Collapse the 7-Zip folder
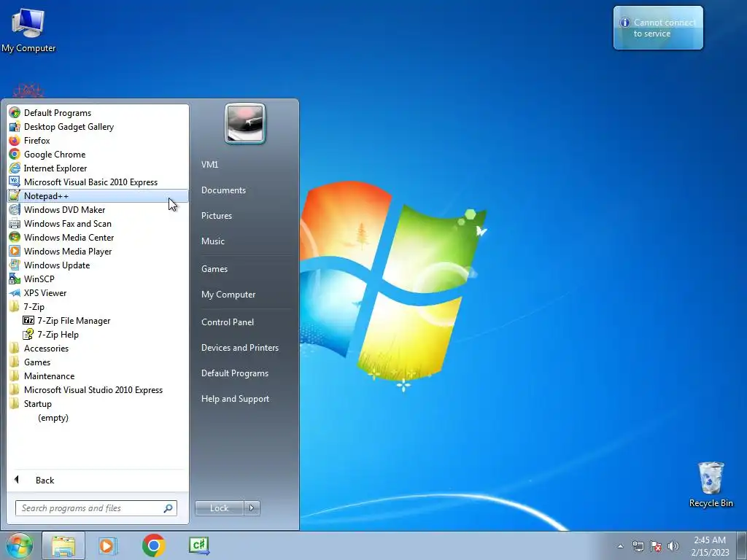747x560 pixels. point(98,307)
